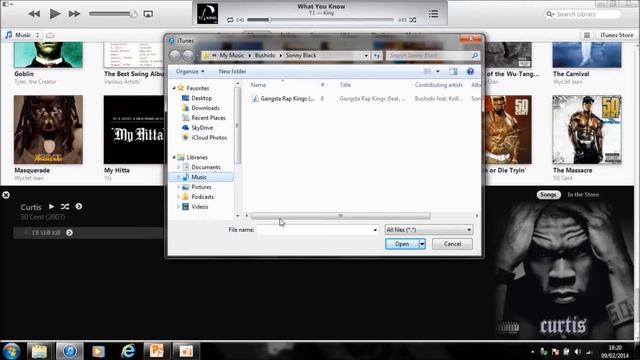Click Bushido in the path bar
This screenshot has width=640, height=360.
coord(265,55)
